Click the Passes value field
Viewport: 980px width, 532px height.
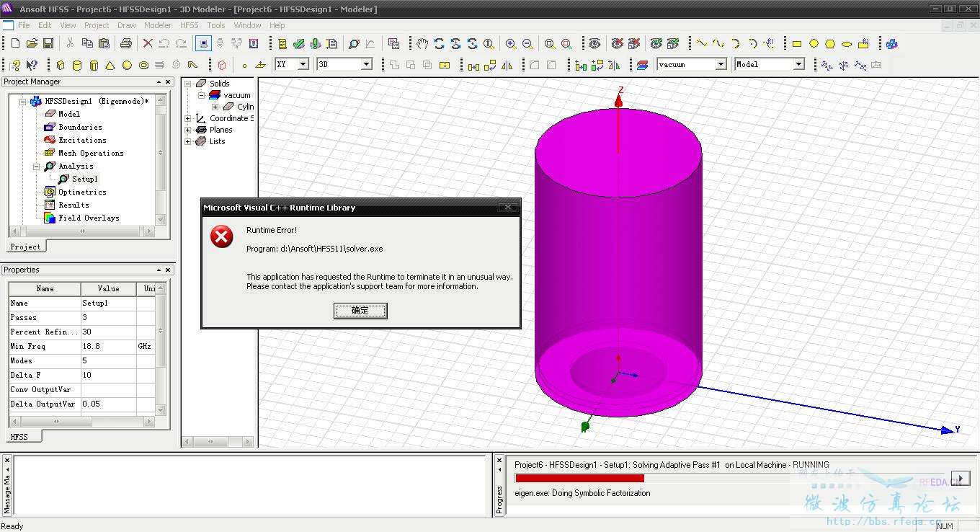[x=108, y=317]
